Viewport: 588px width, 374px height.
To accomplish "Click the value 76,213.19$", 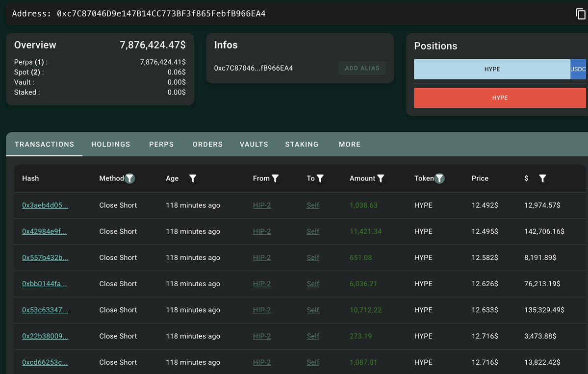I will tap(542, 284).
